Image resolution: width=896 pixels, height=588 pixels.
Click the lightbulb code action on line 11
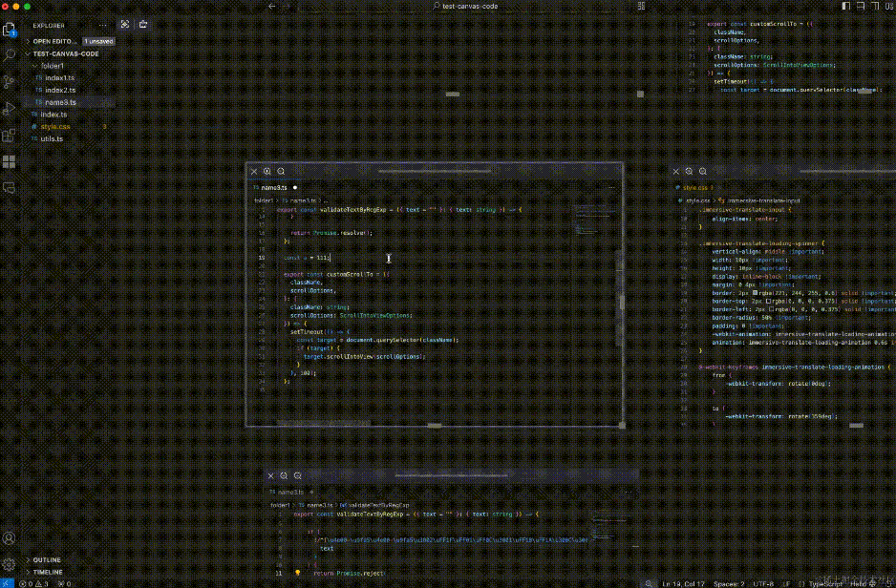tap(298, 573)
